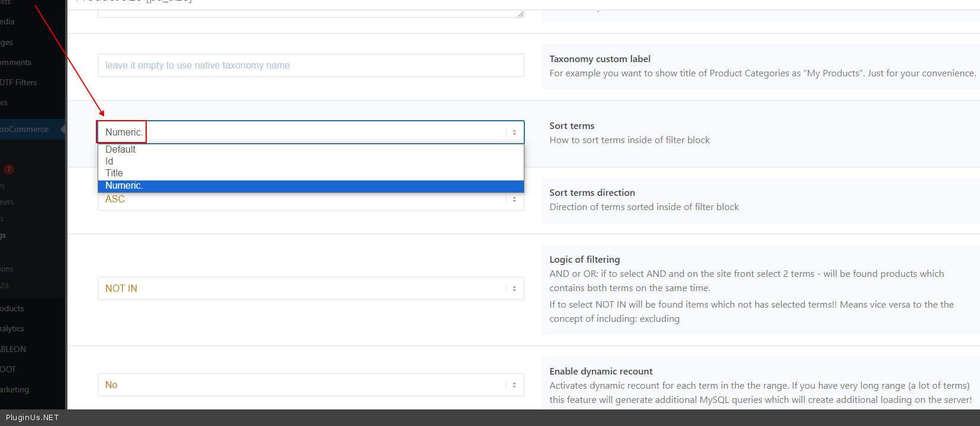
Task: Open the Sort terms dropdown arrow
Action: point(514,133)
